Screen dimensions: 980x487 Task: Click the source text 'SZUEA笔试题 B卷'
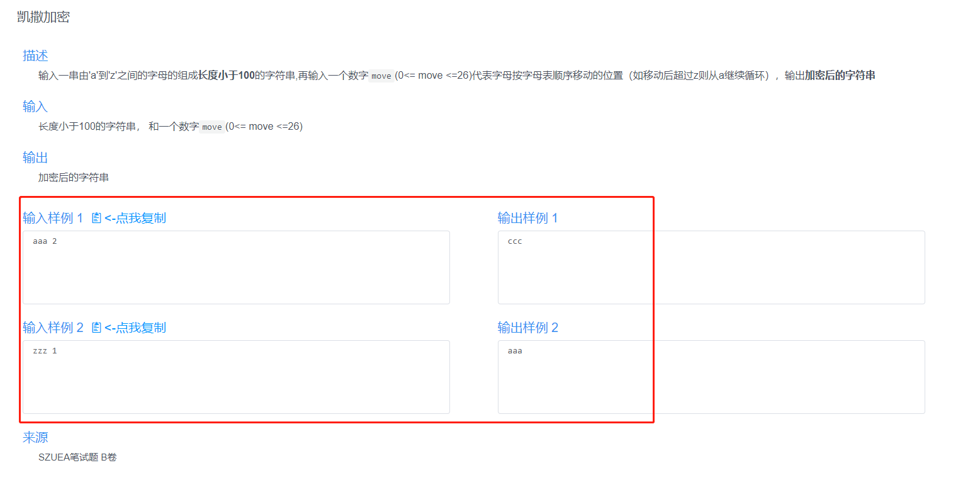pyautogui.click(x=77, y=457)
